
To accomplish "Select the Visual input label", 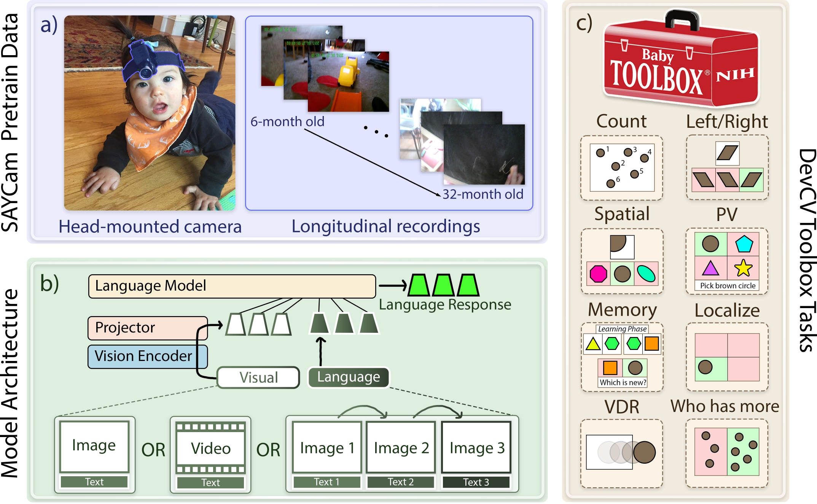I will 258,377.
